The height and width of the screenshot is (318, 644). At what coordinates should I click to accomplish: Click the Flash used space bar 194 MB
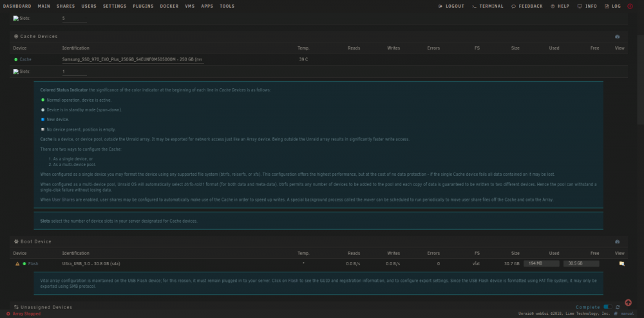(542, 263)
